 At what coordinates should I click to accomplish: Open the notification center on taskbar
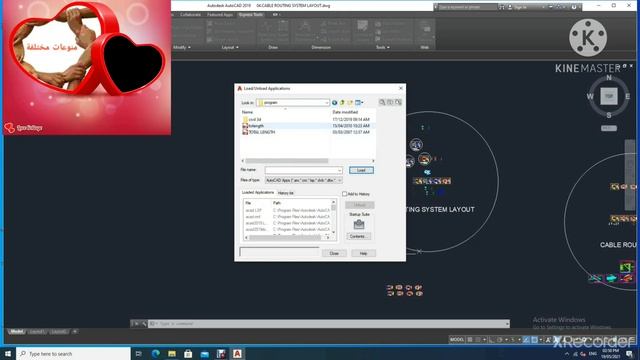(629, 354)
